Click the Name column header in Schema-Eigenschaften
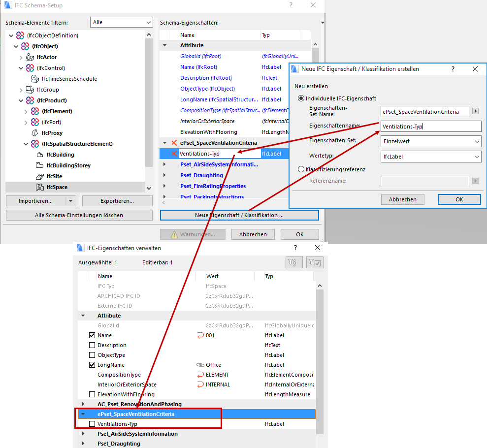Screen dimensions: 487x448 [220, 35]
